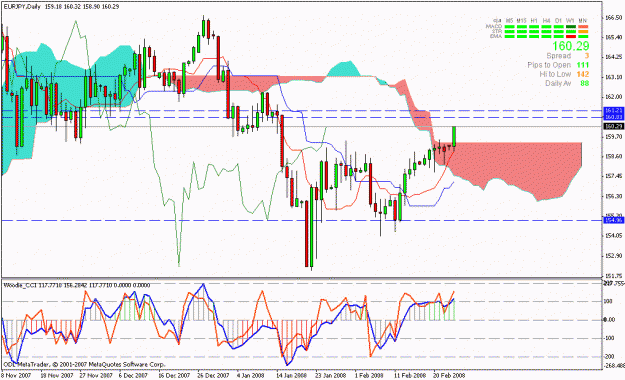Click the 23 Jan 2008 date label

click(330, 376)
